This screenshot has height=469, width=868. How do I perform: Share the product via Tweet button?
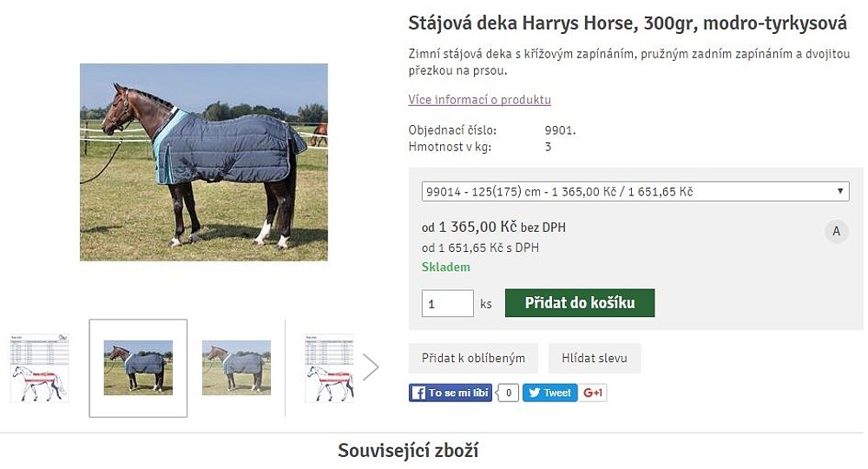click(549, 393)
